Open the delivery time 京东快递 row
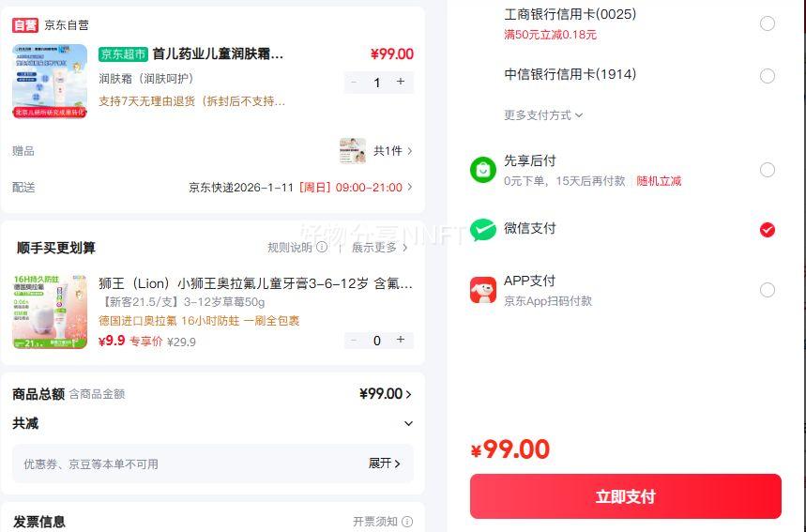Image resolution: width=806 pixels, height=532 pixels. click(x=300, y=188)
